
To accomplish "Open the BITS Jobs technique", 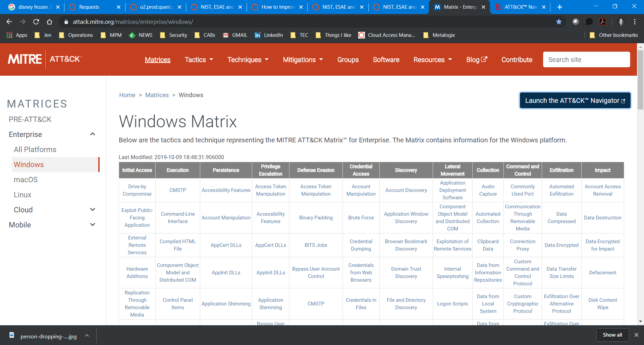I will click(x=316, y=245).
